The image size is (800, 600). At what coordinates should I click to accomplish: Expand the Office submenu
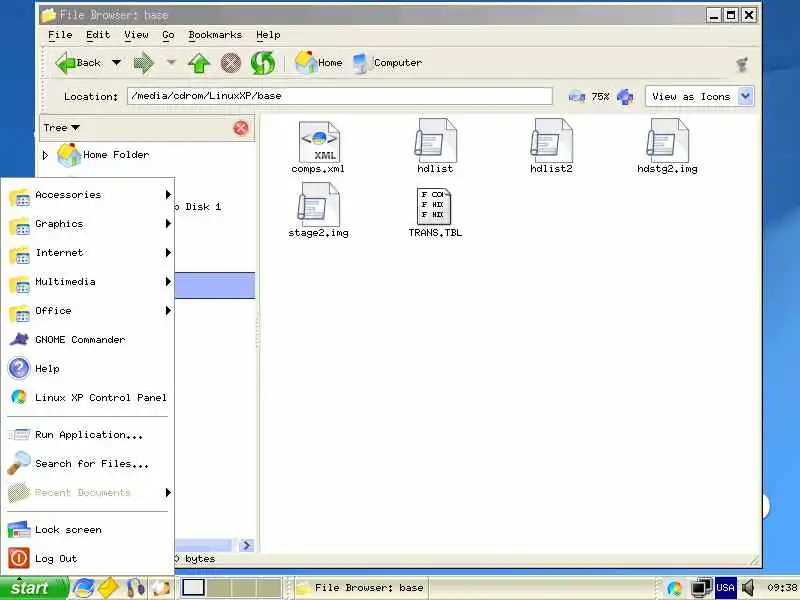tap(90, 311)
